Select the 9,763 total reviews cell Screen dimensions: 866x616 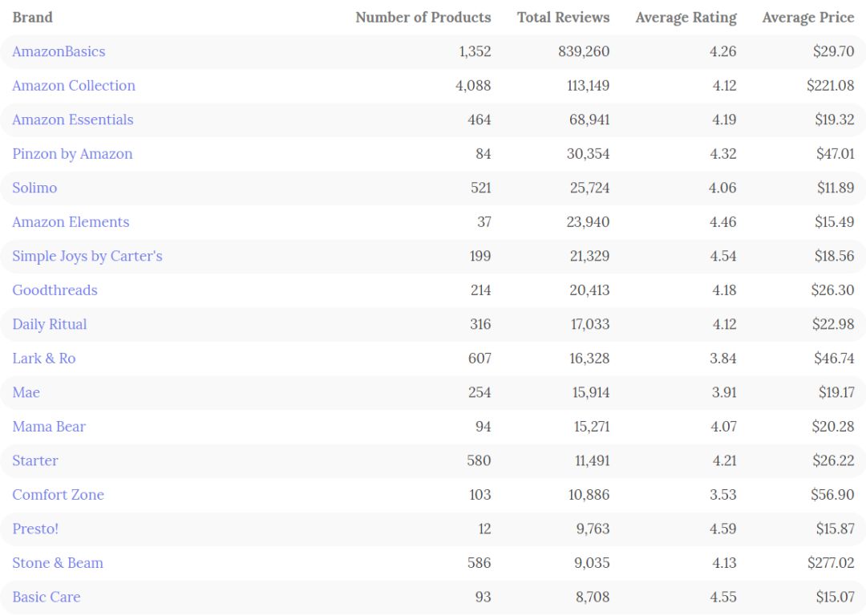[x=593, y=529]
